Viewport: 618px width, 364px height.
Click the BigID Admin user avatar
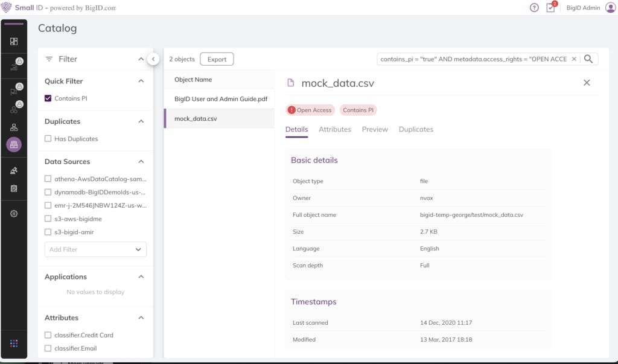click(x=610, y=8)
